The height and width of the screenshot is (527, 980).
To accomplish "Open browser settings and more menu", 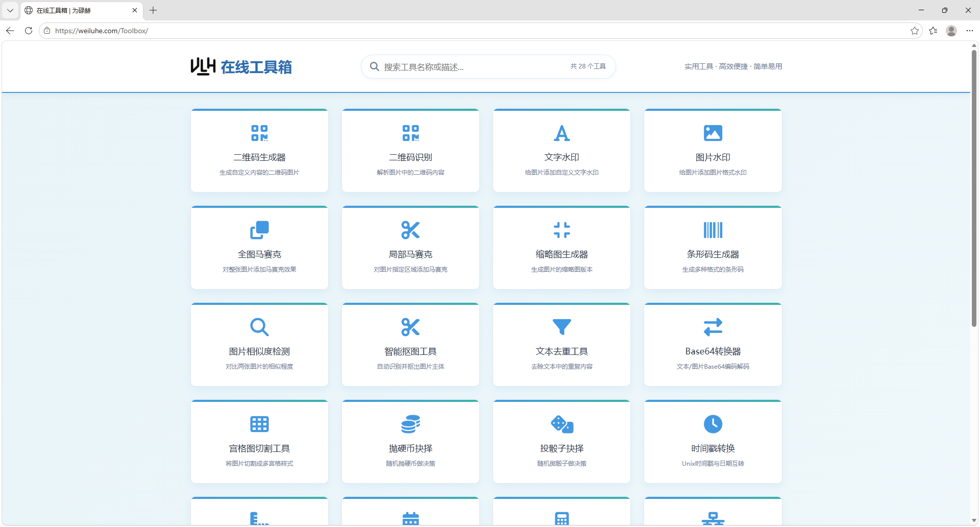I will tap(969, 31).
